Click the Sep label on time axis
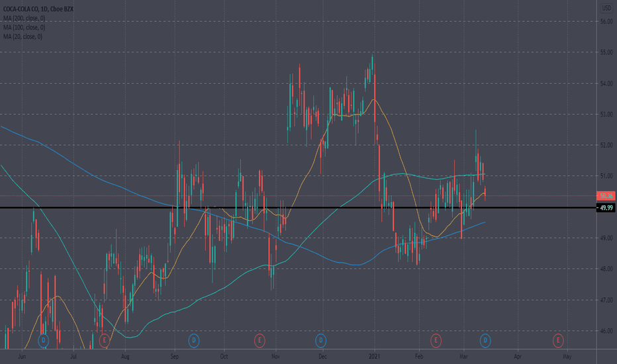617x364 pixels. coord(174,357)
